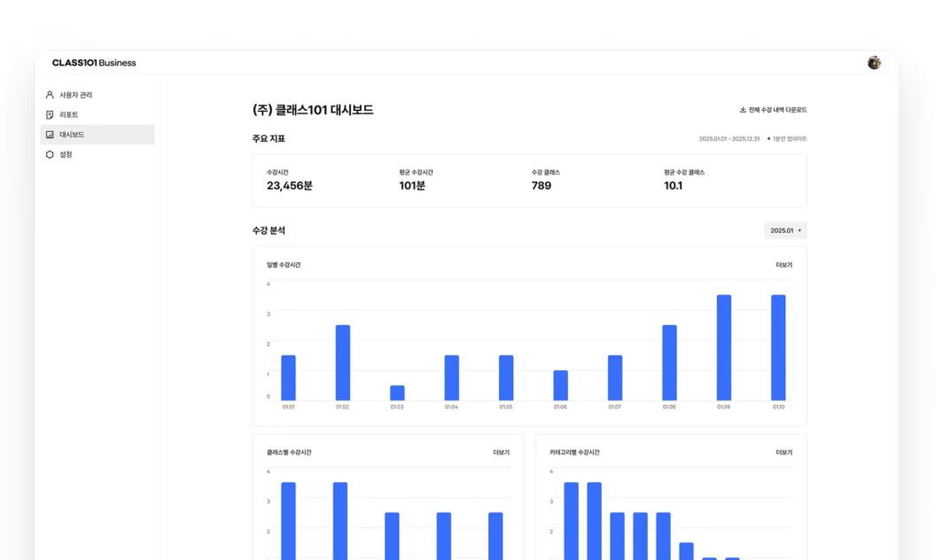
Task: Click the 01.09 bar in daily chart
Action: 724,347
